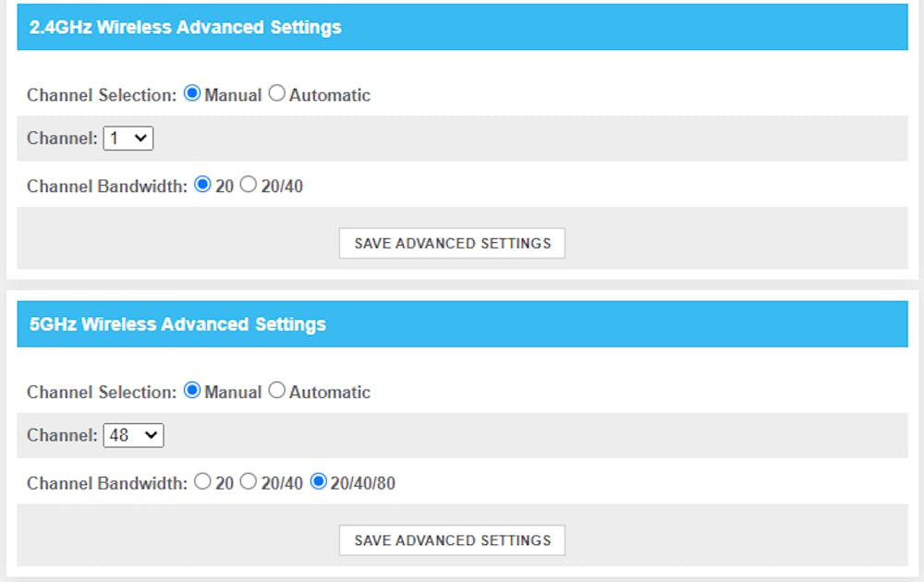This screenshot has height=582, width=924.
Task: Open the 2.4GHz Channel dropdown
Action: (x=128, y=139)
